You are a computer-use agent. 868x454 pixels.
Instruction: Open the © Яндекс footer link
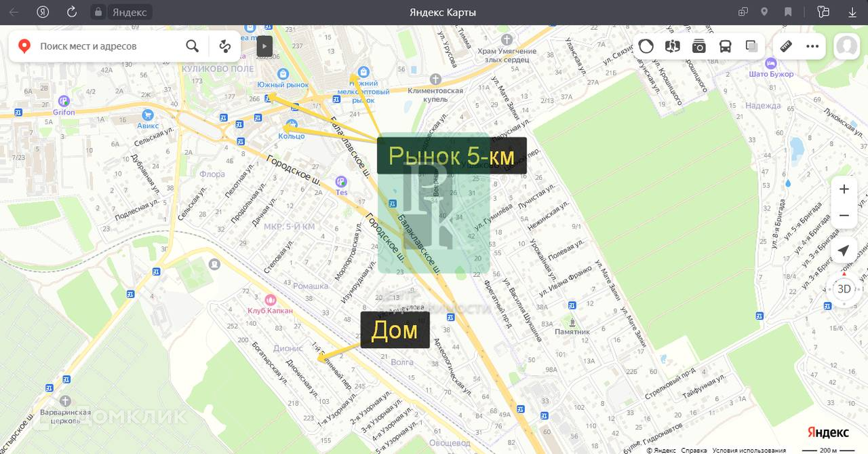pyautogui.click(x=661, y=450)
